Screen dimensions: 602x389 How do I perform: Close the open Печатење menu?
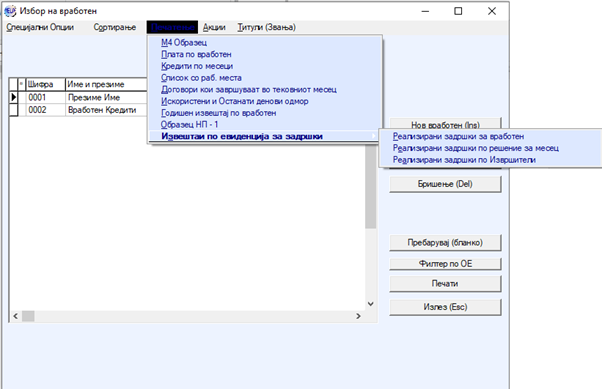172,27
